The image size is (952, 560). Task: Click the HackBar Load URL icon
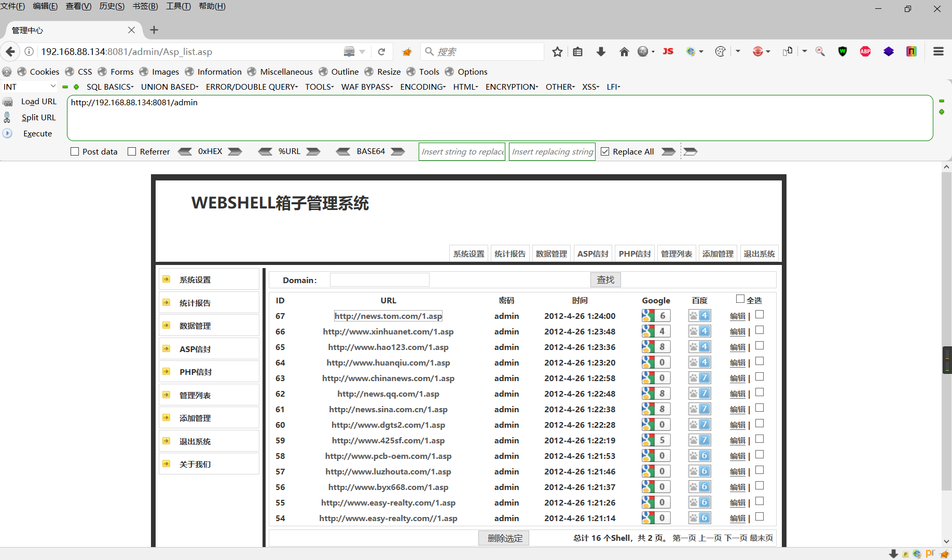[x=8, y=102]
